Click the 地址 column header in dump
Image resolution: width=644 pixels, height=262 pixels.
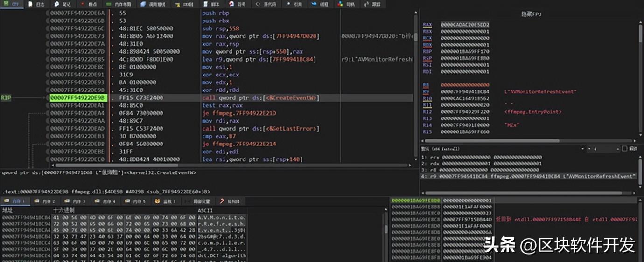7,210
